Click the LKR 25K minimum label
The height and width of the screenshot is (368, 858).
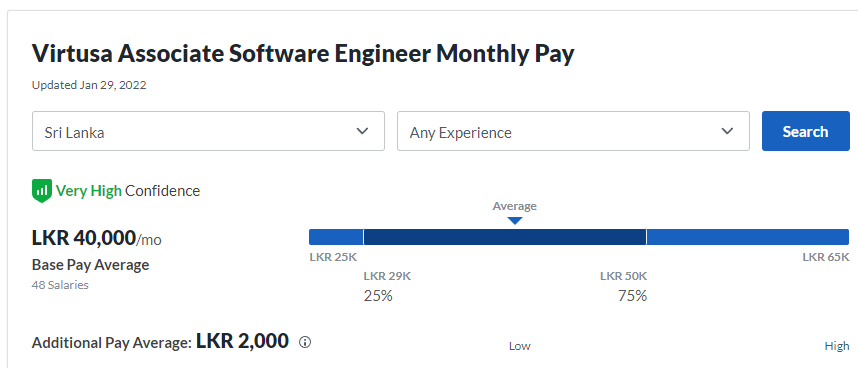(333, 257)
